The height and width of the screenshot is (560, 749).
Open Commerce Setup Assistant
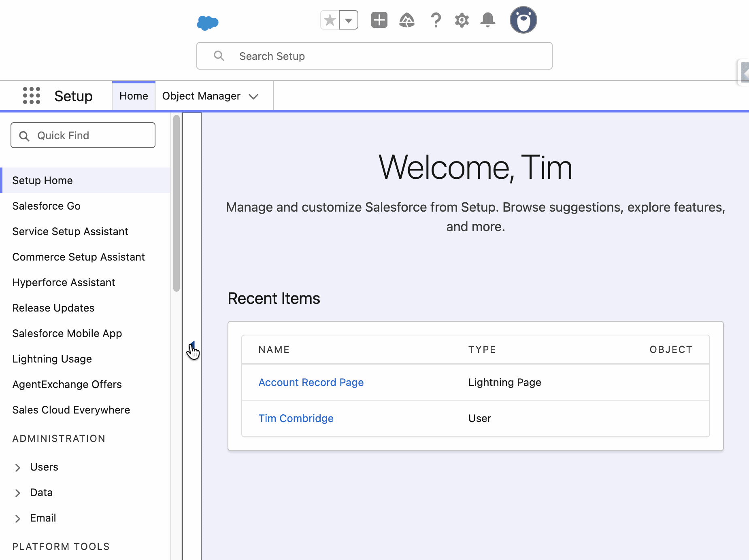coord(79,257)
